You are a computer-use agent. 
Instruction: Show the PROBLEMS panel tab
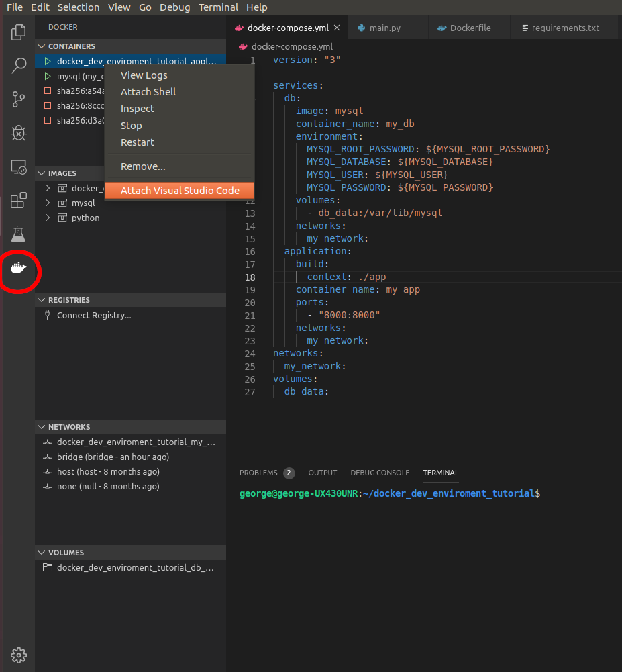click(258, 473)
